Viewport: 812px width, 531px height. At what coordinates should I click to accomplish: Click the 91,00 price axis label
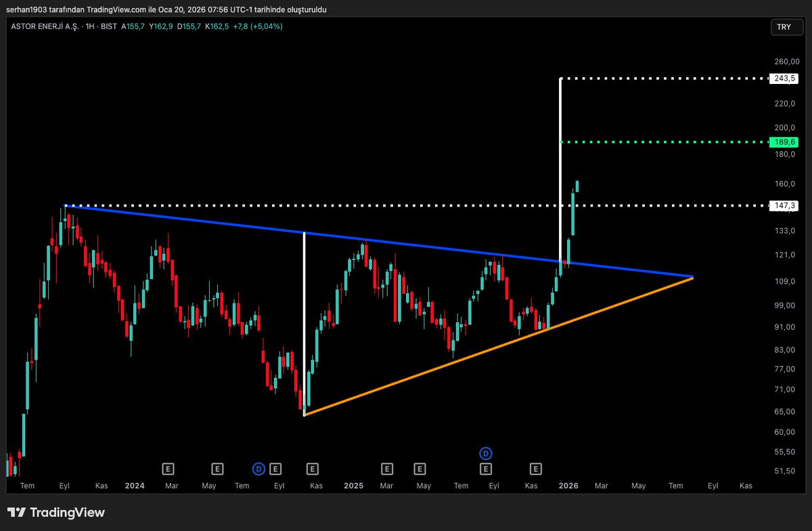click(785, 327)
